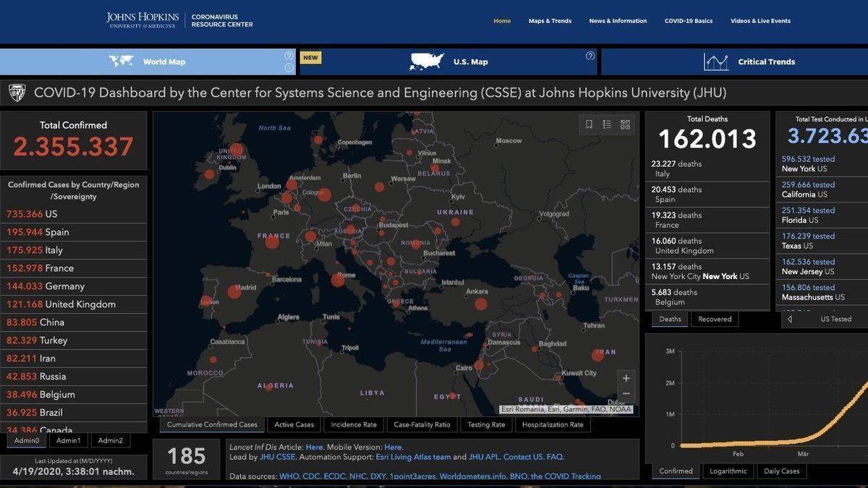Select the Confirmed chart tab

pos(676,471)
